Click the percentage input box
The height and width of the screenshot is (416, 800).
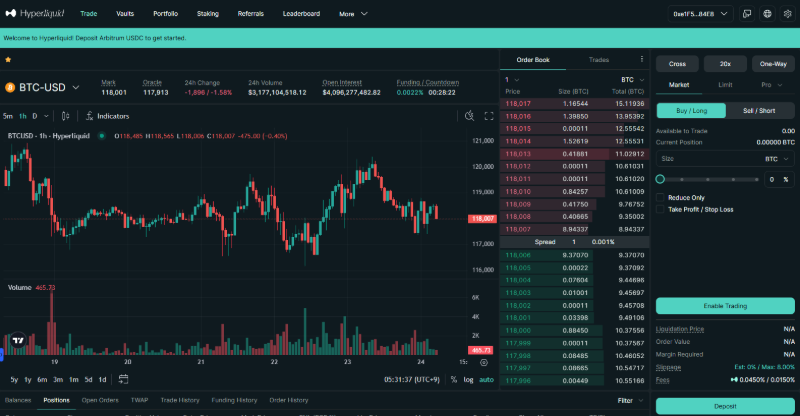pos(779,179)
